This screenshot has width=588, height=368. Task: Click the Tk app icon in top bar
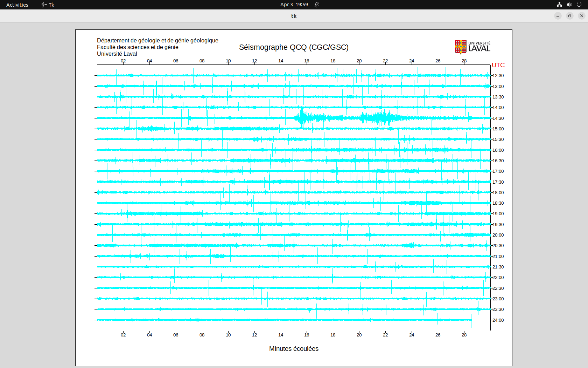44,5
